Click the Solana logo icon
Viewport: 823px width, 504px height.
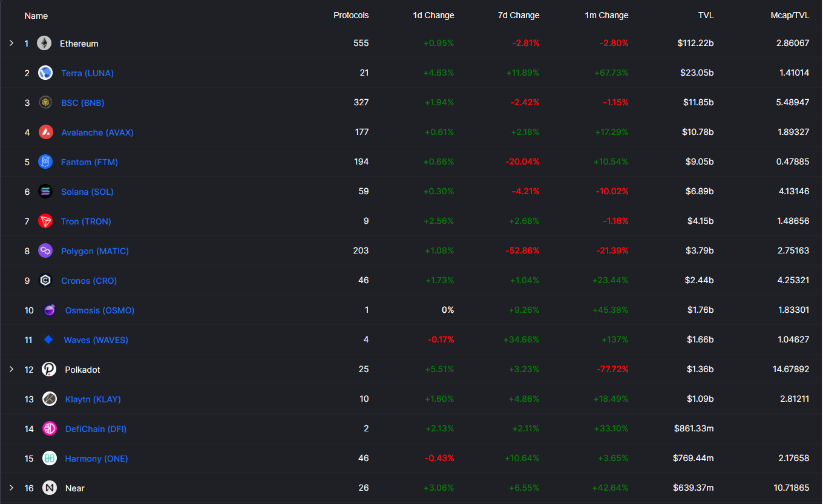coord(45,191)
